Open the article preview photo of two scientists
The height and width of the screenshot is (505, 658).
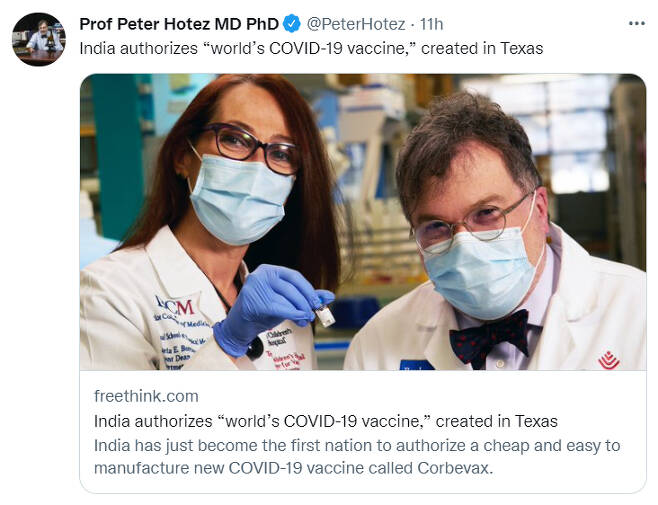363,222
